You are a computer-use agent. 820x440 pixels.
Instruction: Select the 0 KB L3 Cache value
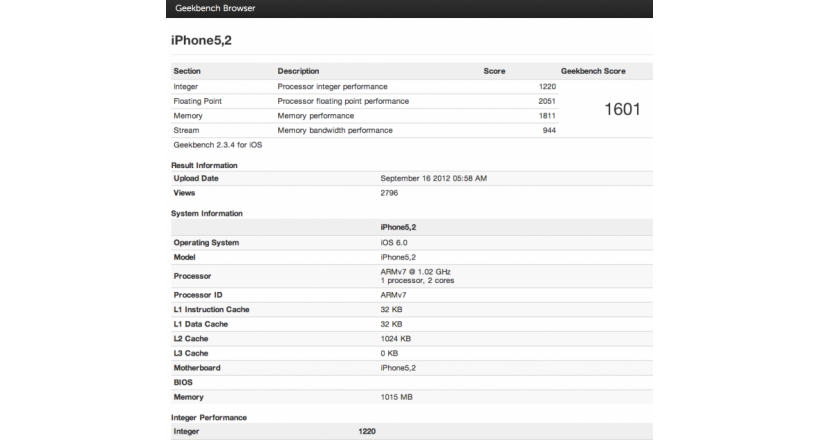[x=389, y=354]
